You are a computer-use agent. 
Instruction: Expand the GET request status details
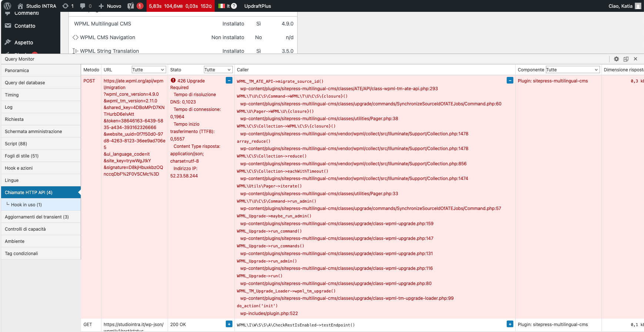tap(229, 324)
